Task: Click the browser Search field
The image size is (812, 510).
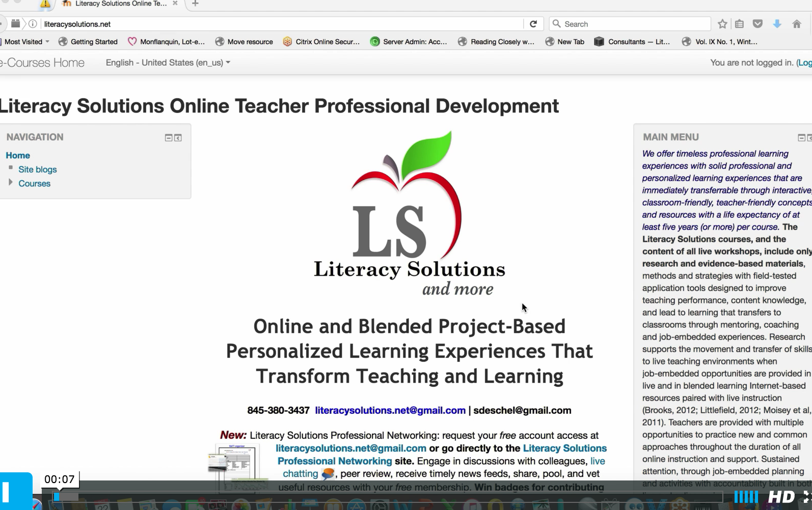Action: point(630,24)
